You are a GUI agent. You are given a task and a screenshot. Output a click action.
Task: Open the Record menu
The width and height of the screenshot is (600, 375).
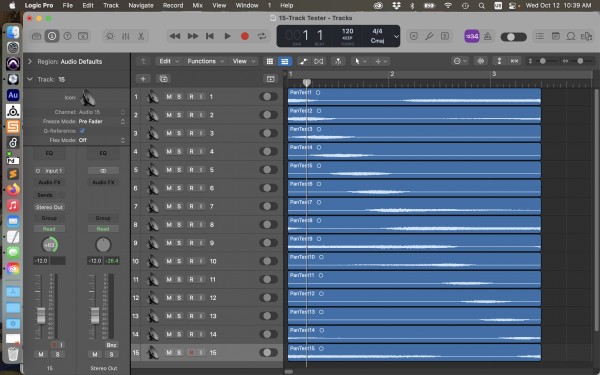tap(173, 5)
